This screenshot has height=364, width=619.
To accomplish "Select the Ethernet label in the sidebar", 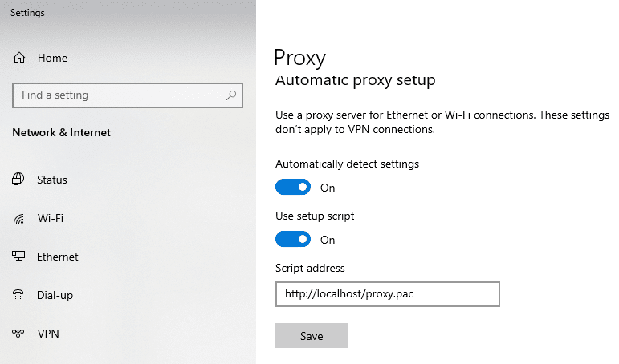I will tap(58, 257).
